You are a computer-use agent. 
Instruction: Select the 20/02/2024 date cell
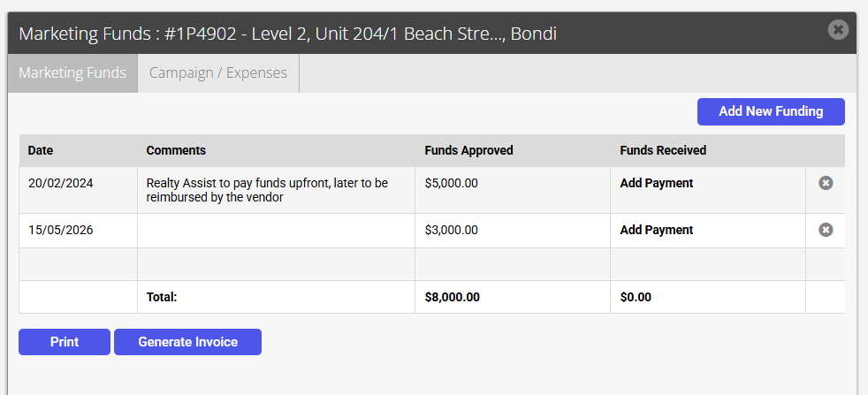[x=79, y=190]
